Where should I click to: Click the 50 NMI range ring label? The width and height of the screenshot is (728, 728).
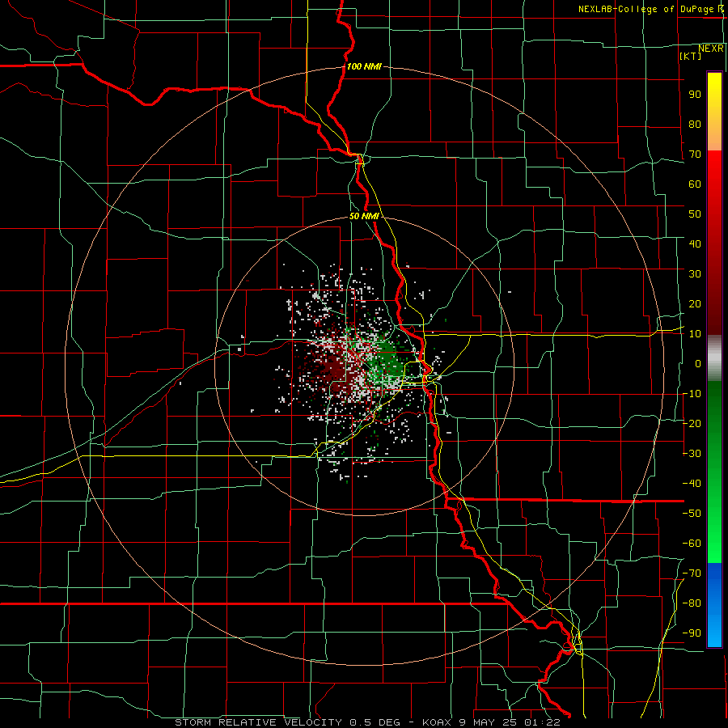364,216
